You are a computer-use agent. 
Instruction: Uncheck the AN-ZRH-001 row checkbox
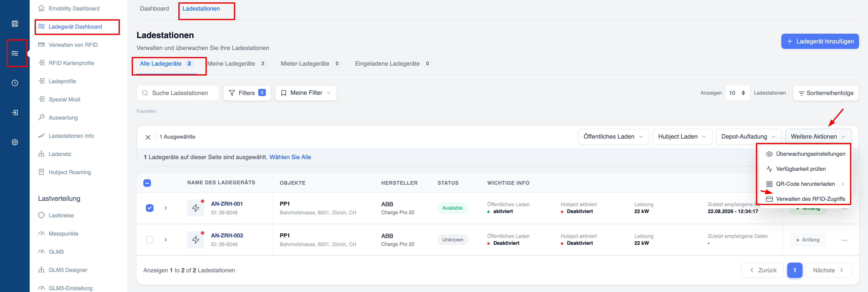pos(150,208)
